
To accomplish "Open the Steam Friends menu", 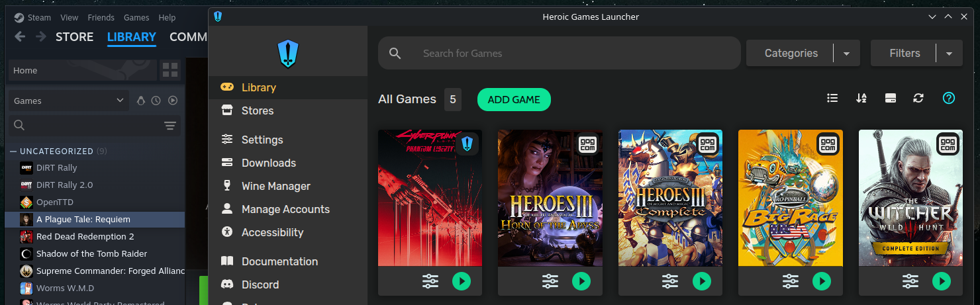I will pyautogui.click(x=101, y=17).
